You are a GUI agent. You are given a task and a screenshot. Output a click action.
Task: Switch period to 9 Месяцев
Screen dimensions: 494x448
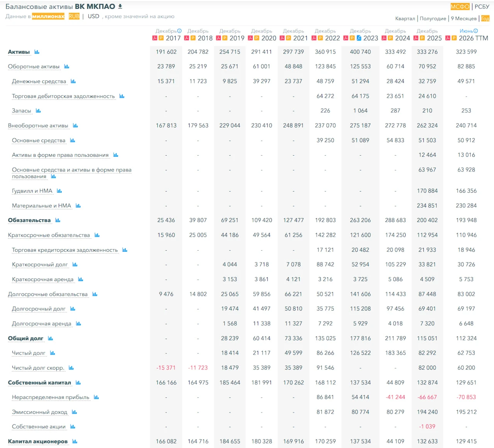464,19
